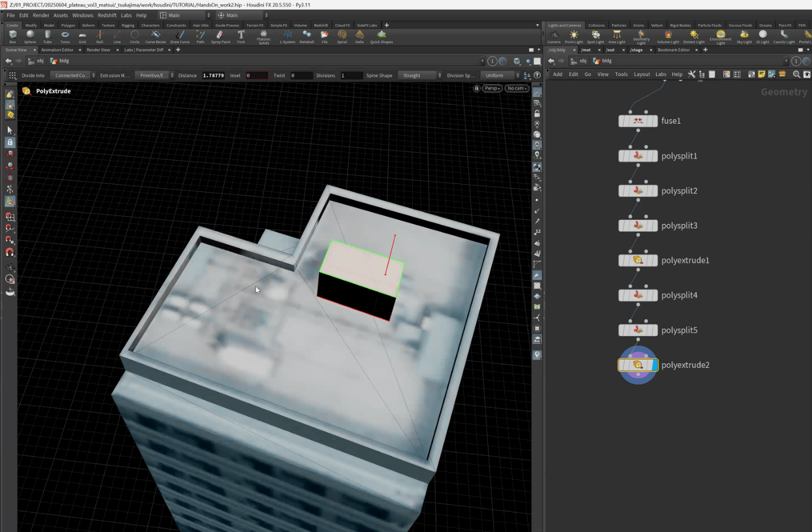Open the Windows menu
Image resolution: width=812 pixels, height=532 pixels.
(x=82, y=15)
